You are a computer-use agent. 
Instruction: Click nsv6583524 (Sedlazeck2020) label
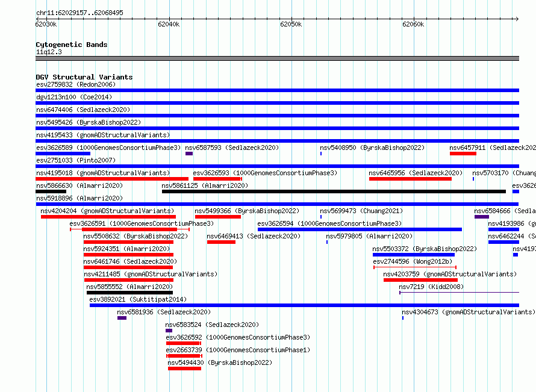pos(212,325)
